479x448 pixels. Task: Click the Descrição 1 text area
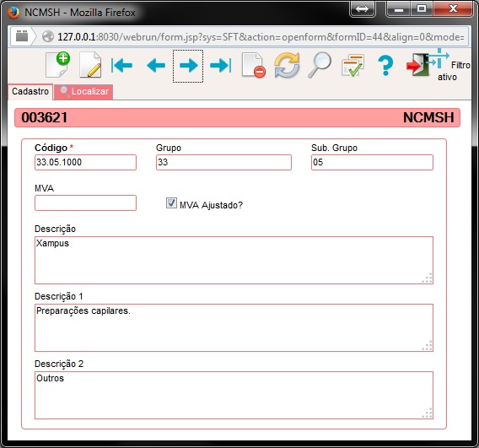pos(234,327)
